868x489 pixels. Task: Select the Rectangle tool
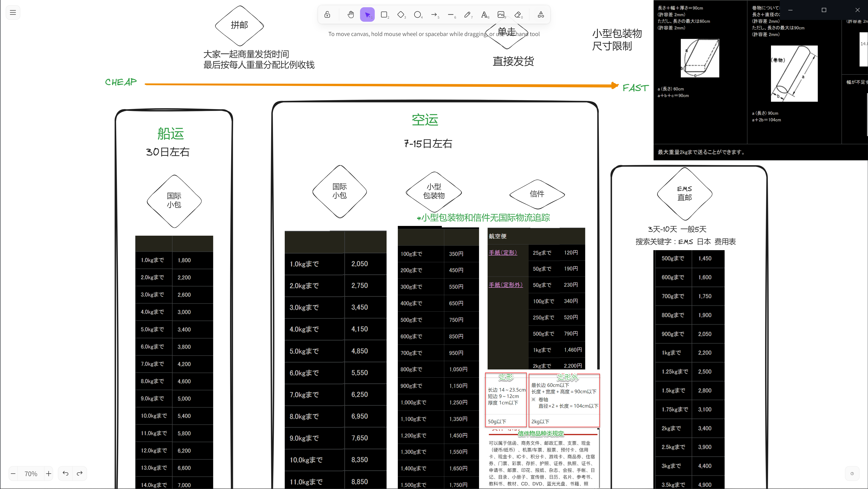[384, 14]
